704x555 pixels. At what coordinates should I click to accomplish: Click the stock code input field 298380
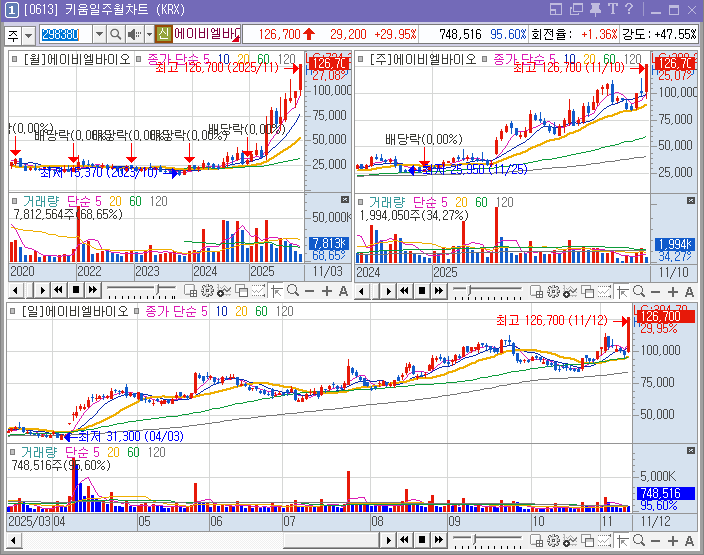tap(66, 34)
